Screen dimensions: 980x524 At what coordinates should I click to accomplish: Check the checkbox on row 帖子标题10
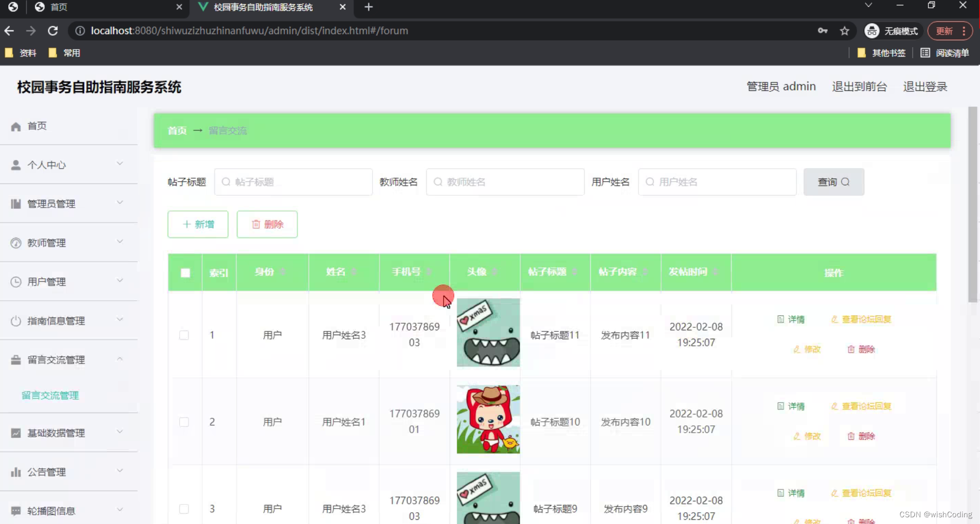(x=184, y=422)
